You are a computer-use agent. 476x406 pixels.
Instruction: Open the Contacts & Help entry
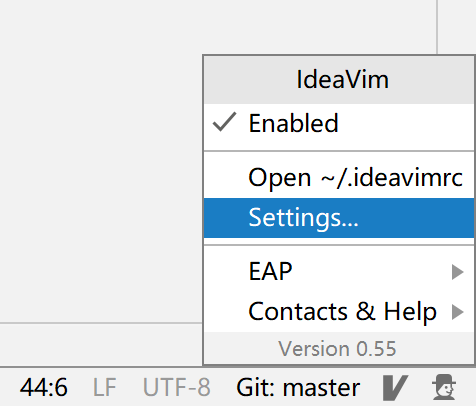pyautogui.click(x=339, y=312)
